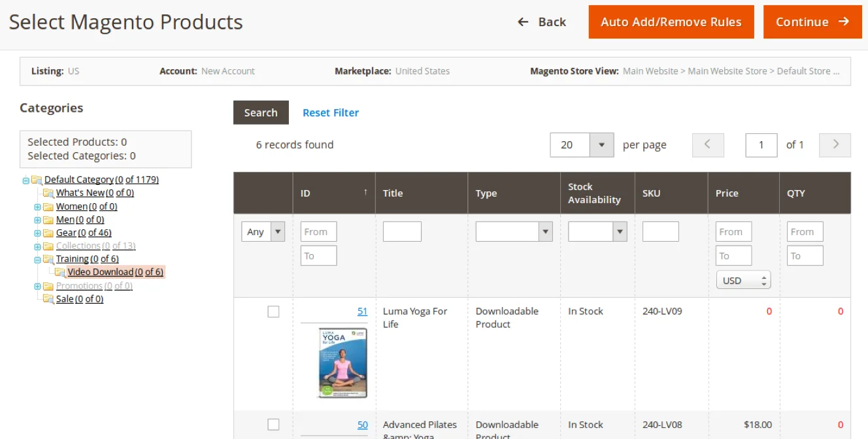Screen dimensions: 868x439
Task: Click the Women folder icon
Action: [48, 206]
